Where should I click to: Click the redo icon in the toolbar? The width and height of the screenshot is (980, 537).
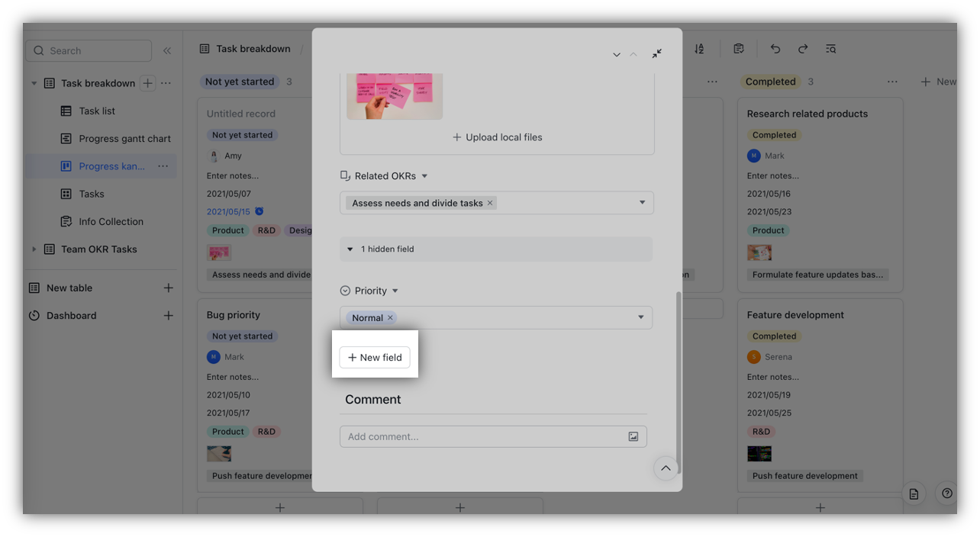point(803,48)
